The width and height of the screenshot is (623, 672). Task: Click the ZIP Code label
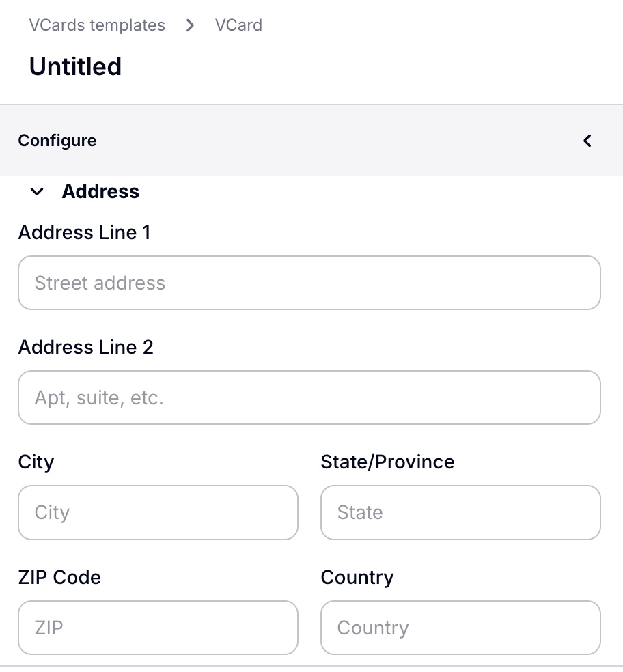[x=59, y=577]
